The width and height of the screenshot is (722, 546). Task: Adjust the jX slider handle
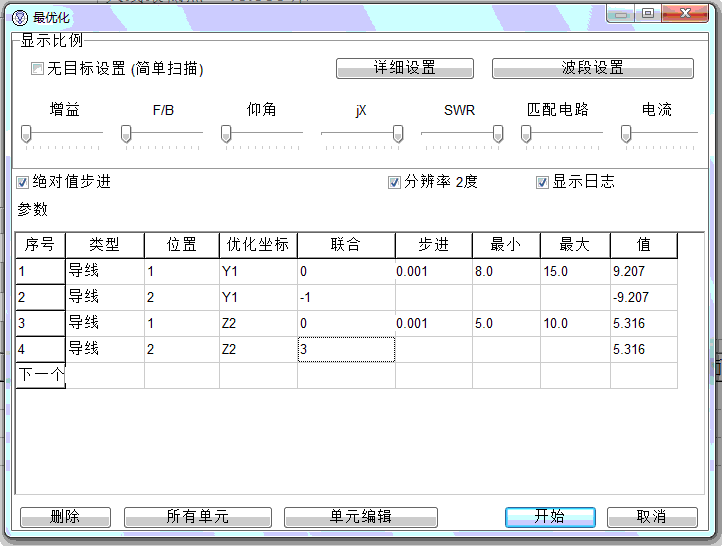coord(398,134)
